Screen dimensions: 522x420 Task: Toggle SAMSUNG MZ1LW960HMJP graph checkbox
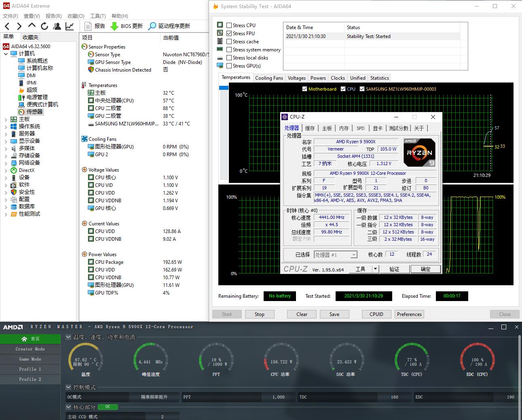coord(362,89)
